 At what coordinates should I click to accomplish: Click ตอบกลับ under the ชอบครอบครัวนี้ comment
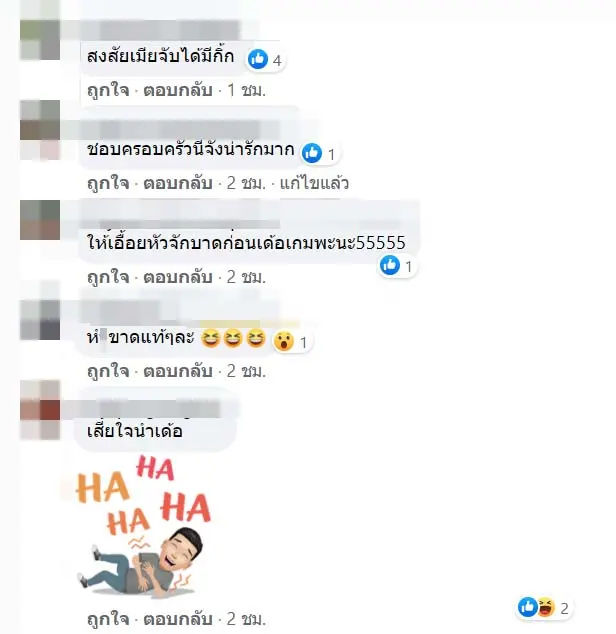pos(178,184)
